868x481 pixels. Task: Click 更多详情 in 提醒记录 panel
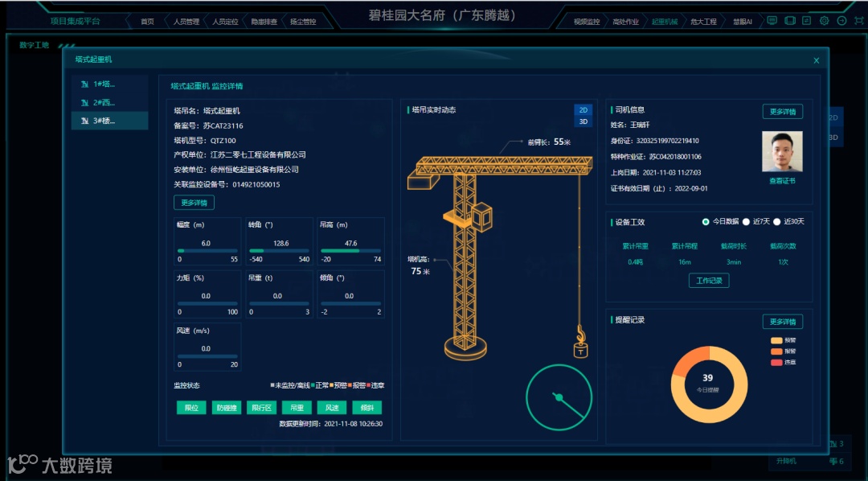(x=783, y=322)
